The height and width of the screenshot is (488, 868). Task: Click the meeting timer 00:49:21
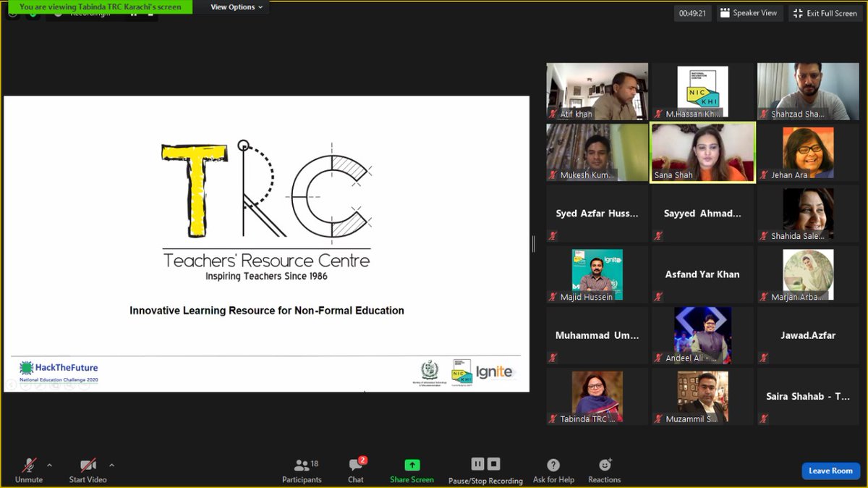click(x=693, y=13)
